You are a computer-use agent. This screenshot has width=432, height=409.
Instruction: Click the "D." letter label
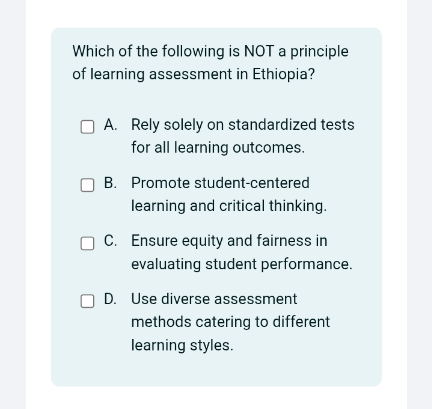coord(110,299)
